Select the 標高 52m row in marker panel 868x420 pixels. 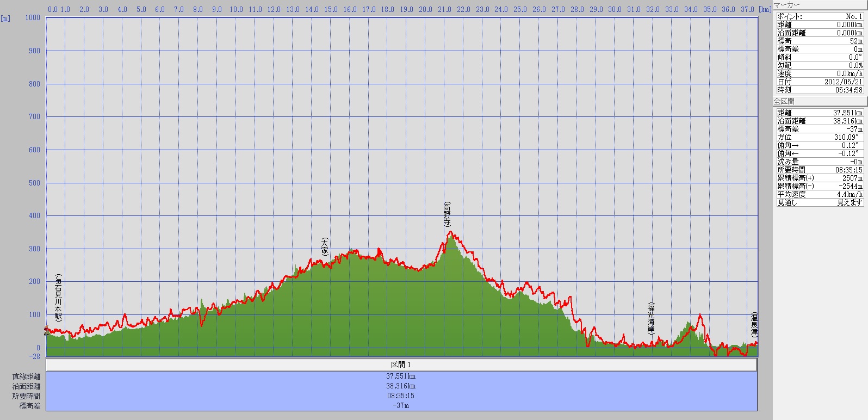pyautogui.click(x=820, y=41)
